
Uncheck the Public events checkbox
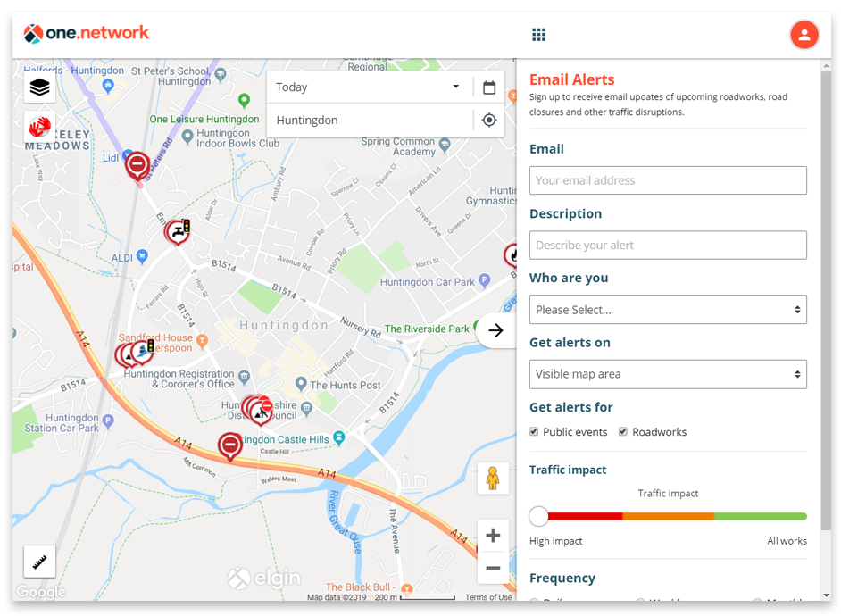point(534,432)
